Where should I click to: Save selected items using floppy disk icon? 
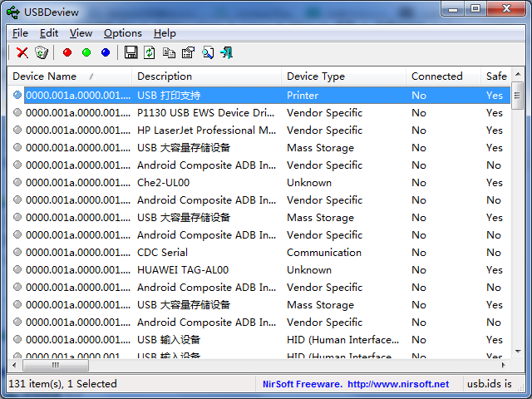131,52
